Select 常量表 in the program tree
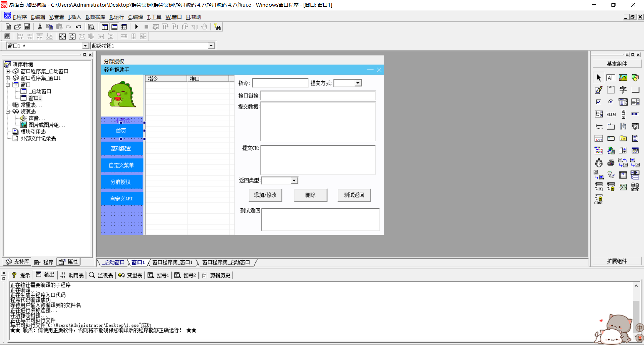 click(x=28, y=105)
